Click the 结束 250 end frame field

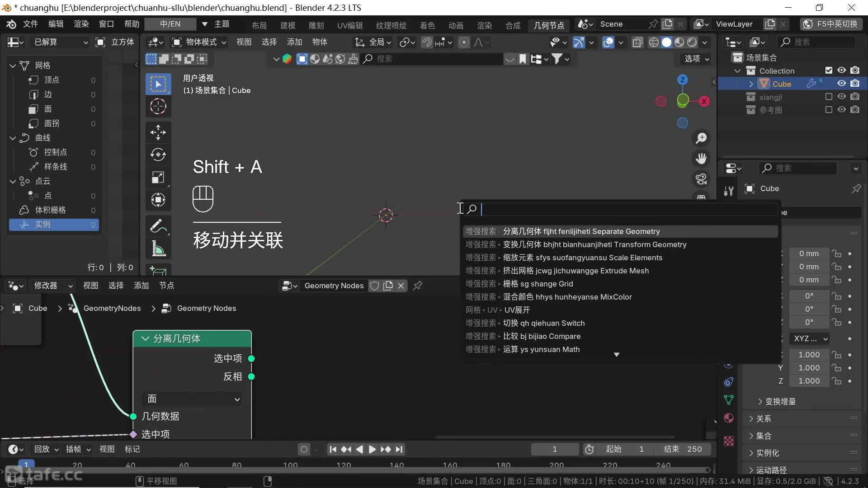[683, 449]
